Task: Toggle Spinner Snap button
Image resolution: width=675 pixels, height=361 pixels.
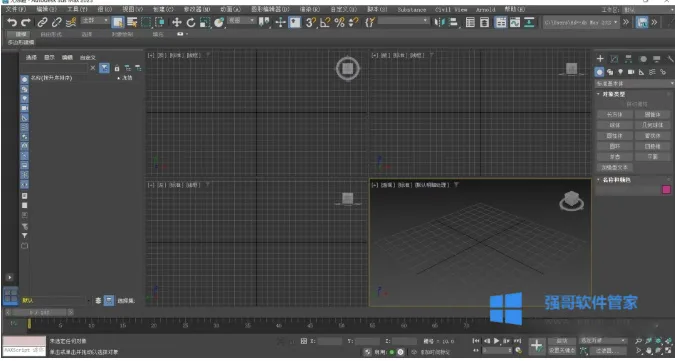Action: click(x=354, y=22)
